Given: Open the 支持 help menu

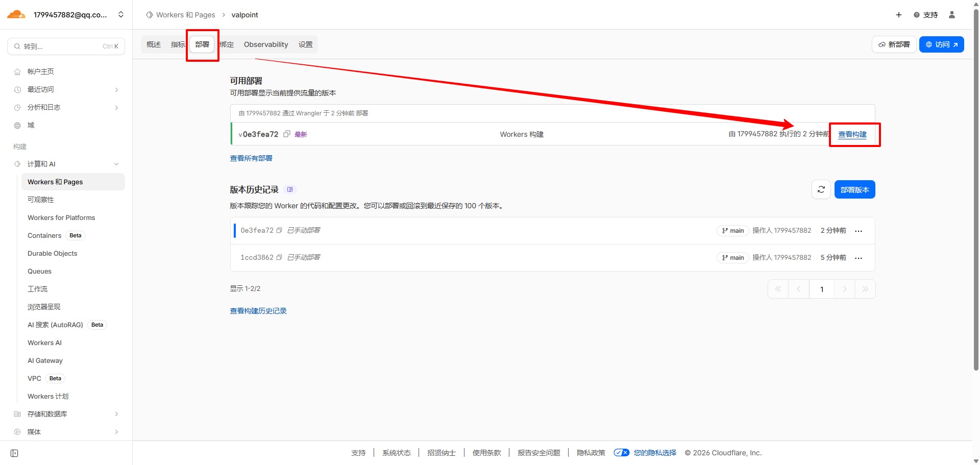Looking at the screenshot, I should point(926,15).
